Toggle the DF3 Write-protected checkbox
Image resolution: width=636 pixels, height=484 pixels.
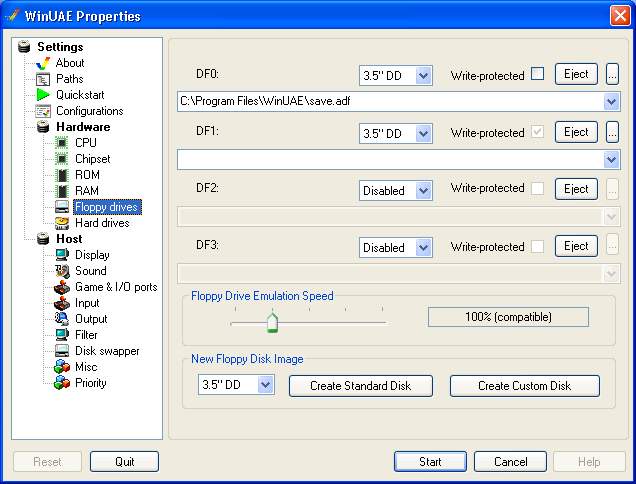pos(538,246)
